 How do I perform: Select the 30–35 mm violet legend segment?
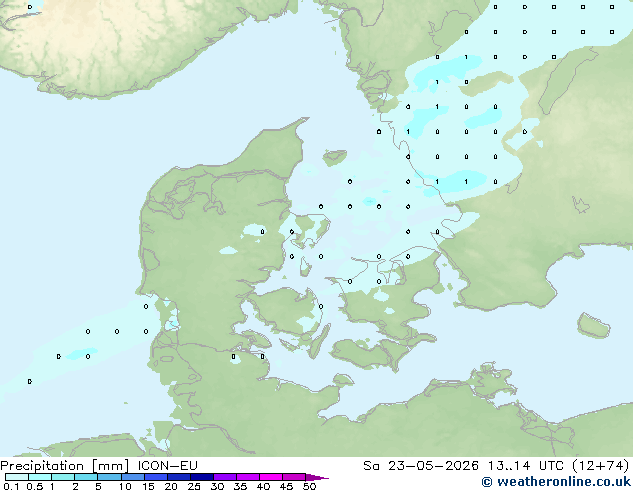click(x=224, y=477)
